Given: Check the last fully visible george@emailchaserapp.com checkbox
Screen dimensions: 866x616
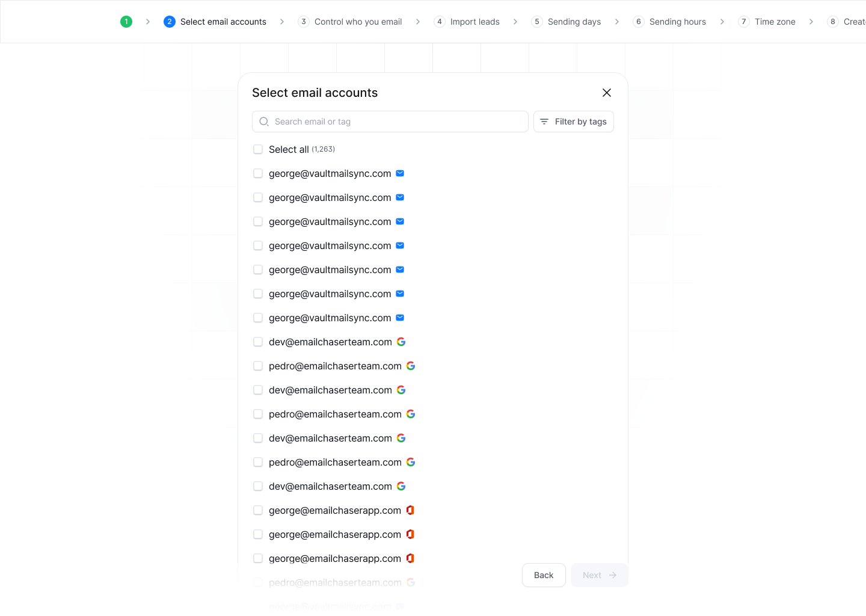Looking at the screenshot, I should point(258,558).
